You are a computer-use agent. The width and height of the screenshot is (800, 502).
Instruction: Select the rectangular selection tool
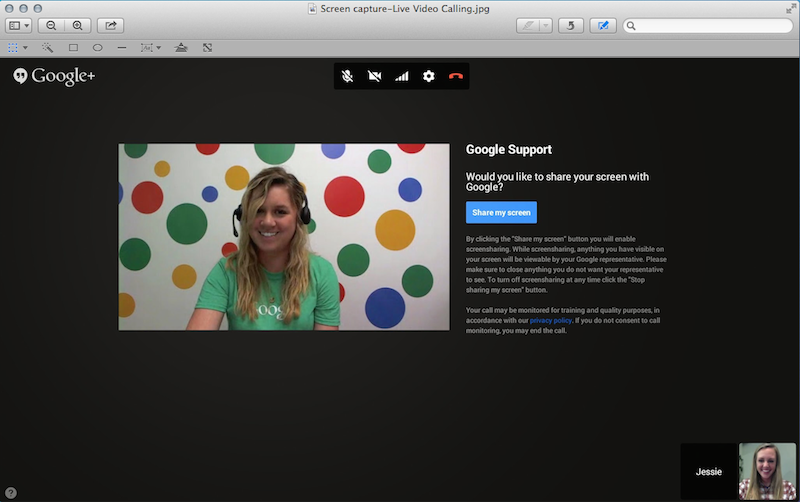coord(13,47)
